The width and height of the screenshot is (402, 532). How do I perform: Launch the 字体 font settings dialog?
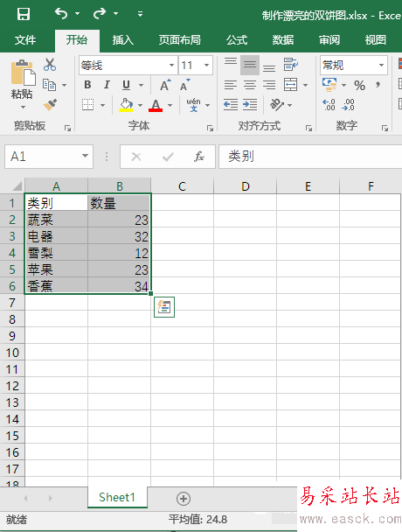210,128
